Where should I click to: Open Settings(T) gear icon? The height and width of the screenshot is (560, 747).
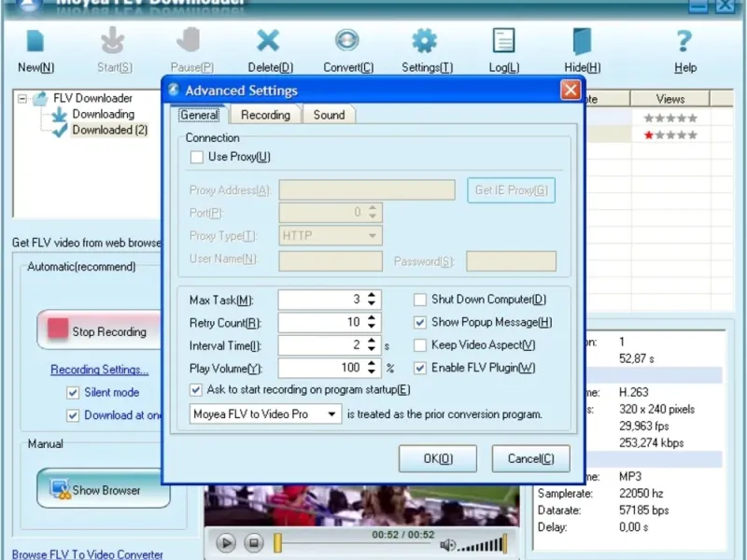(x=425, y=40)
